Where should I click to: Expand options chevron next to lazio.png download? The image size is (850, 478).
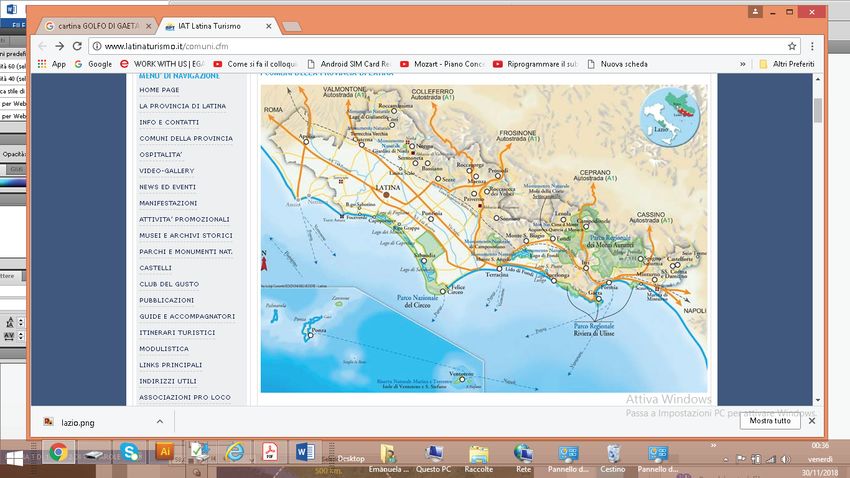160,422
